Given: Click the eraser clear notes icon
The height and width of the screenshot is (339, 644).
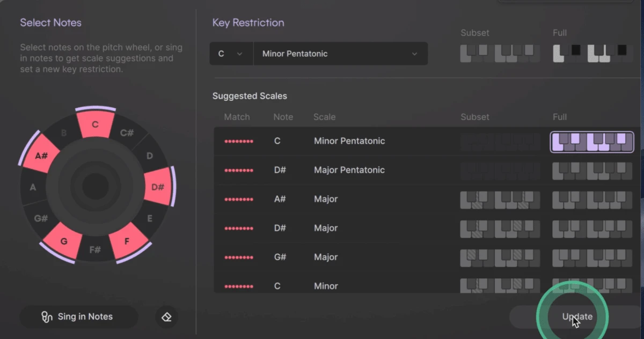Looking at the screenshot, I should (x=166, y=317).
